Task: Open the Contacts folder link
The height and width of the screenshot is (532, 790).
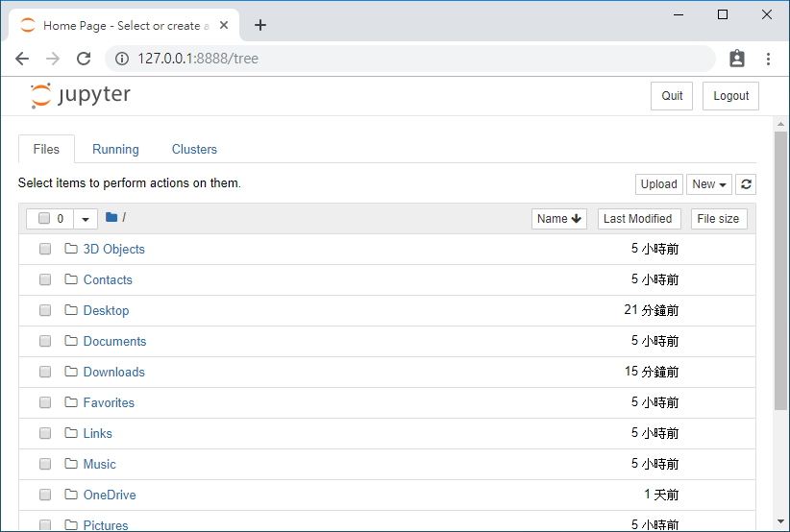Action: pyautogui.click(x=108, y=279)
